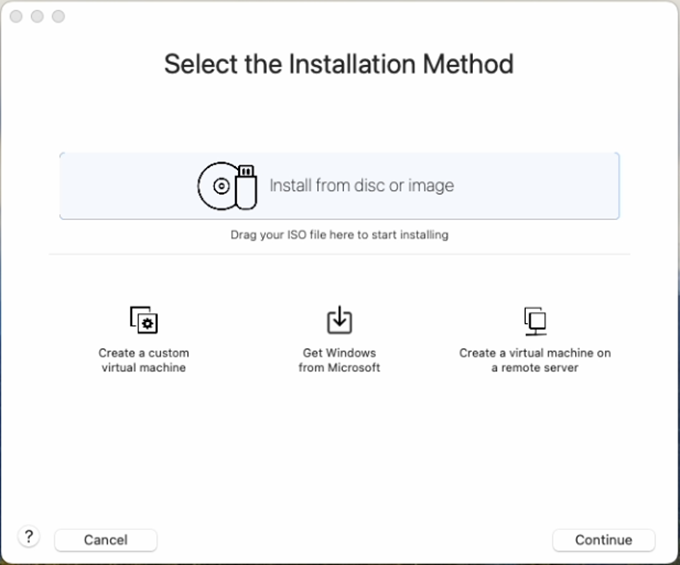
Task: Click the divider line below the ISO caption
Action: pyautogui.click(x=339, y=254)
